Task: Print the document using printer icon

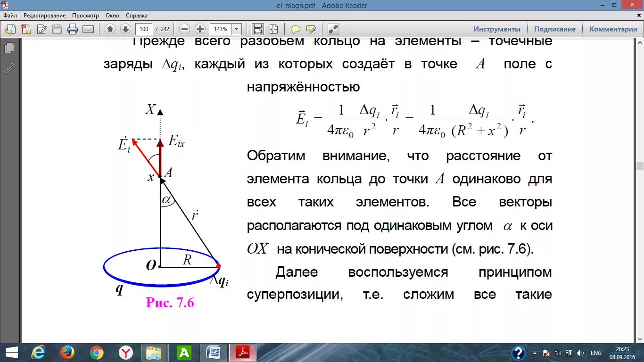Action: 73,29
